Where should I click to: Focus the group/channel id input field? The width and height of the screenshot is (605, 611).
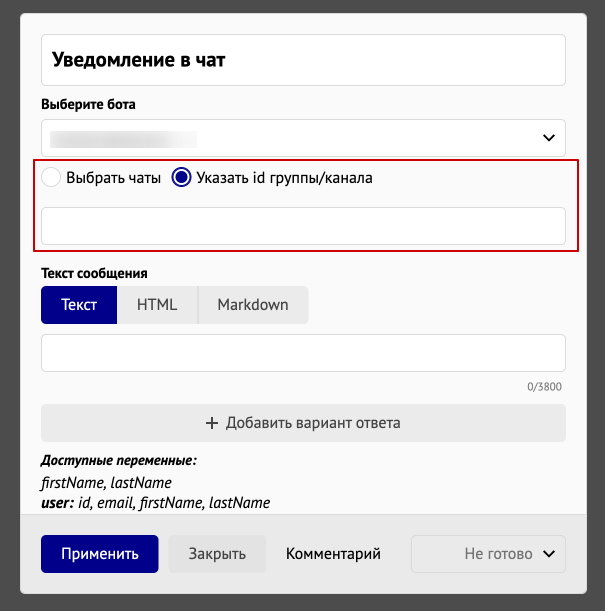point(303,226)
